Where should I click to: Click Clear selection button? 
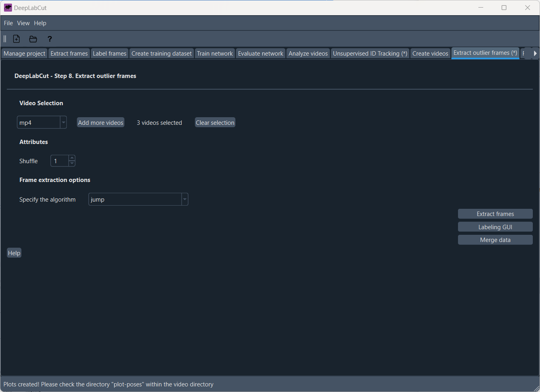[215, 122]
